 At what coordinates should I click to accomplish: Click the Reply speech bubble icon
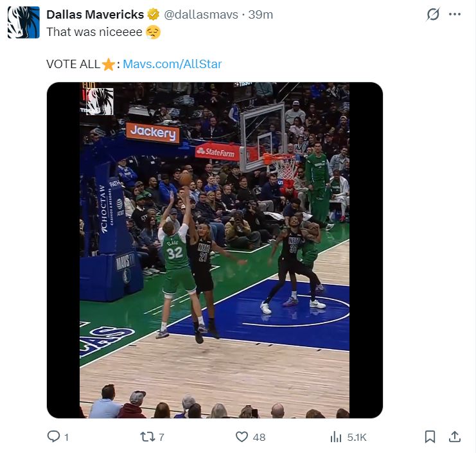tap(54, 437)
